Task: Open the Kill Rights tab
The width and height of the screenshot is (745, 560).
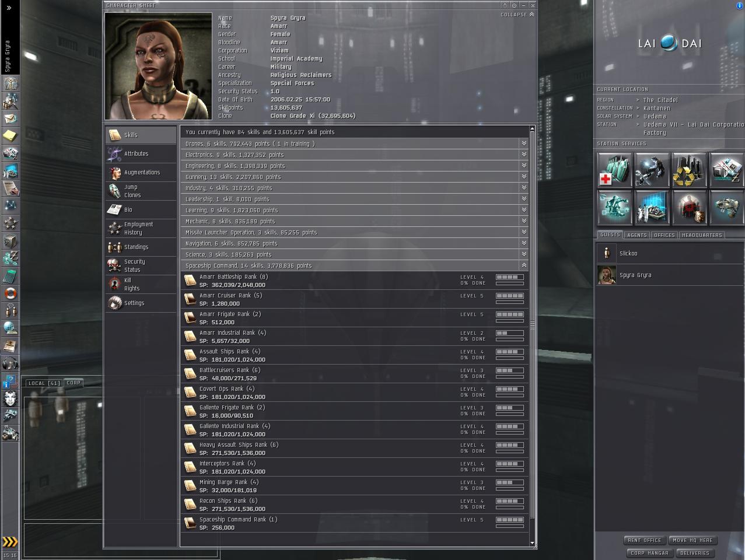Action: click(141, 284)
